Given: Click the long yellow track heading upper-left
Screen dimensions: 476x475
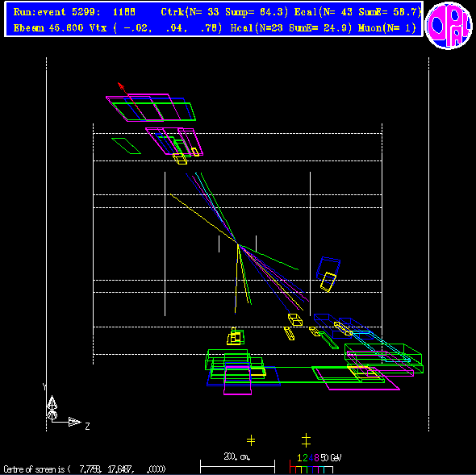Looking at the screenshot, I should 203,219.
